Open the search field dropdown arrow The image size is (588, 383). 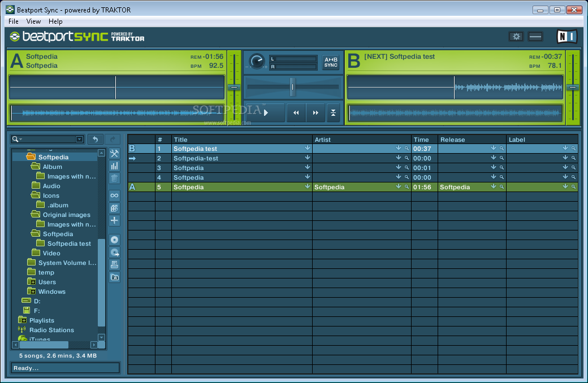80,139
